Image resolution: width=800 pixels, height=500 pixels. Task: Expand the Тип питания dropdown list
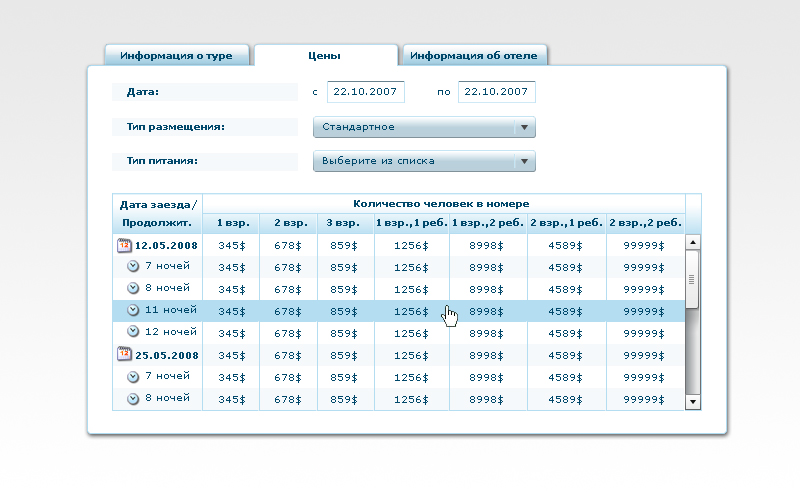[x=424, y=161]
